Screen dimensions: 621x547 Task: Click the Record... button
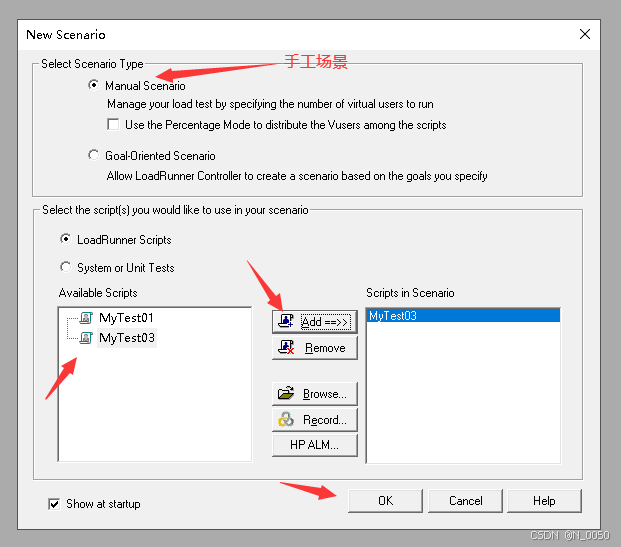[x=315, y=419]
